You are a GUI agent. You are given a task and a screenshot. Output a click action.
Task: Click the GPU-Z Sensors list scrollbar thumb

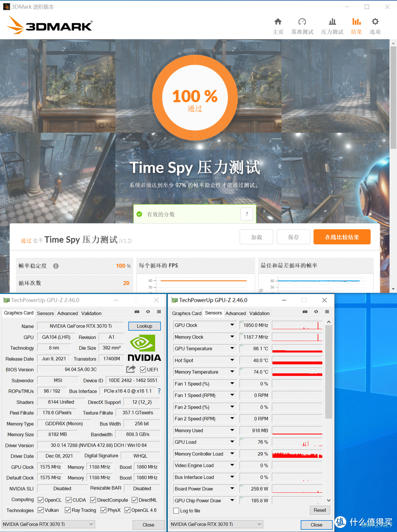click(329, 372)
